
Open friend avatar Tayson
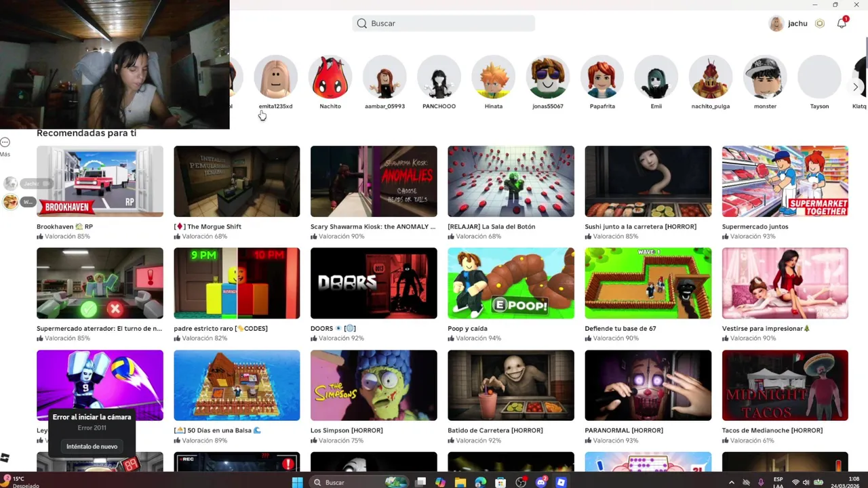pyautogui.click(x=819, y=77)
